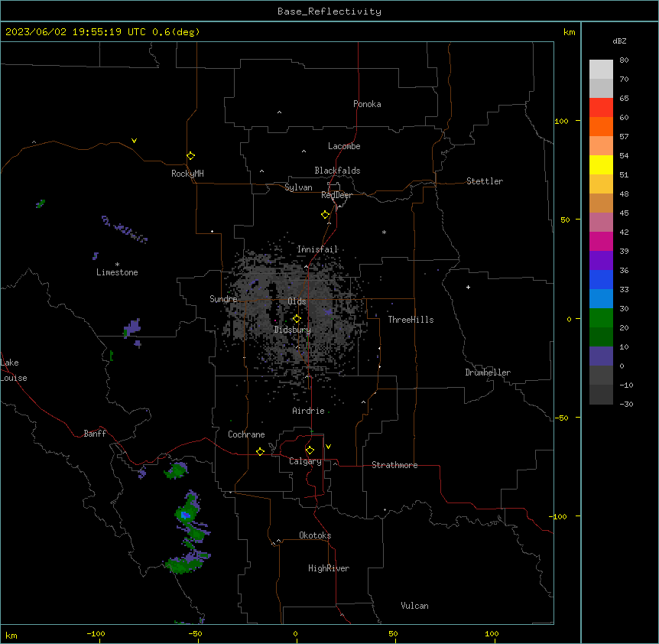This screenshot has height=644, width=659.
Task: Click the km unit label at top right
Action: click(570, 32)
